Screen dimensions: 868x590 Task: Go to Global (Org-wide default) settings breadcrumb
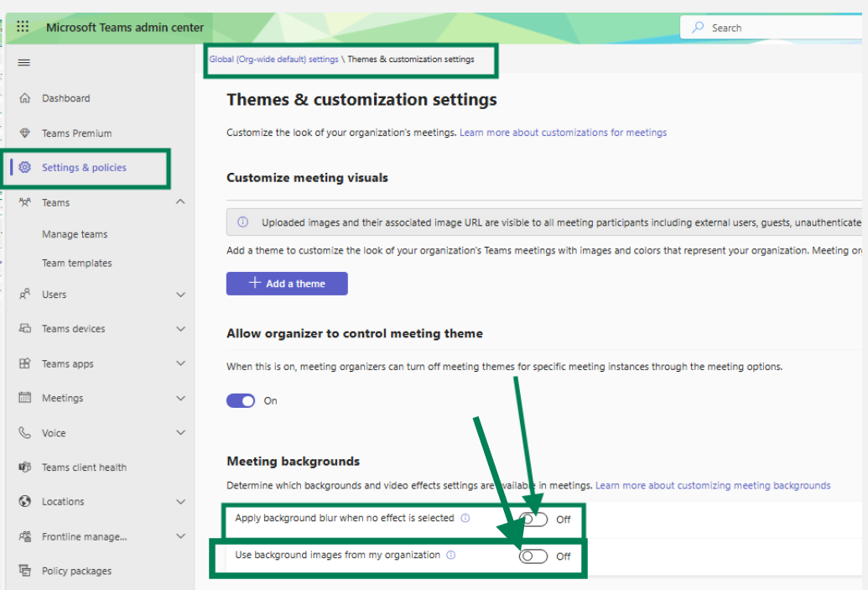tap(273, 60)
